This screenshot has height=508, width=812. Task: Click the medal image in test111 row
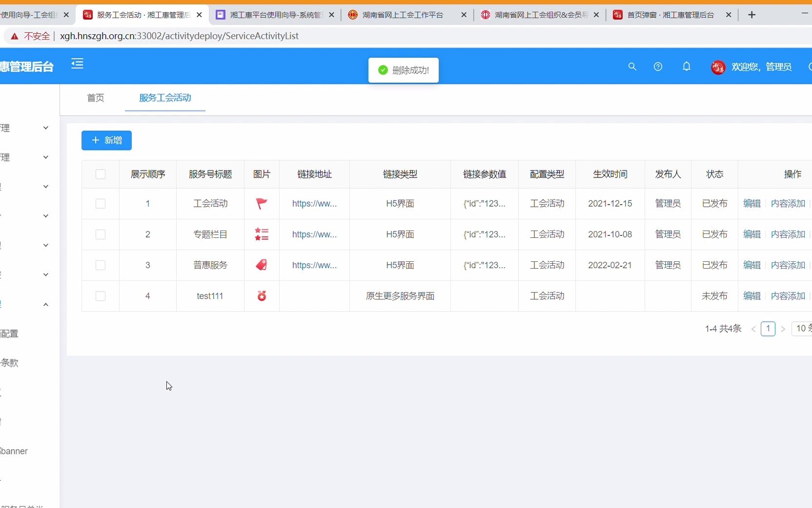point(262,296)
